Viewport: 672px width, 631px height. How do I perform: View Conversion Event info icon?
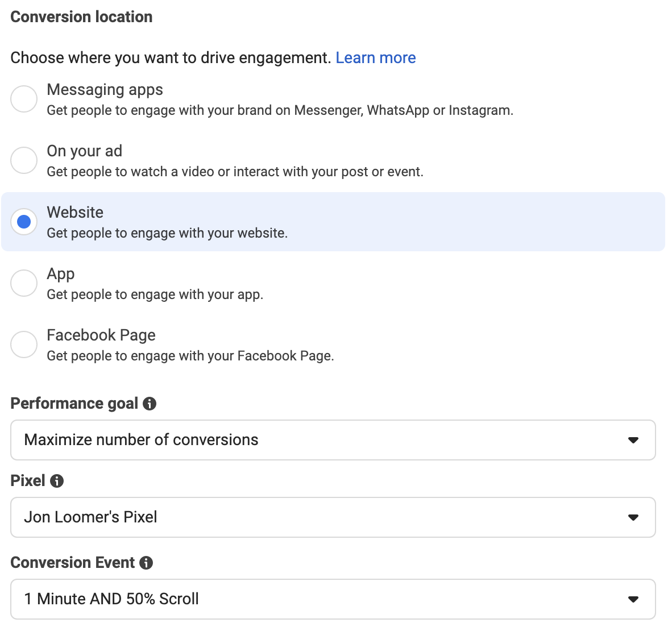[x=146, y=563]
